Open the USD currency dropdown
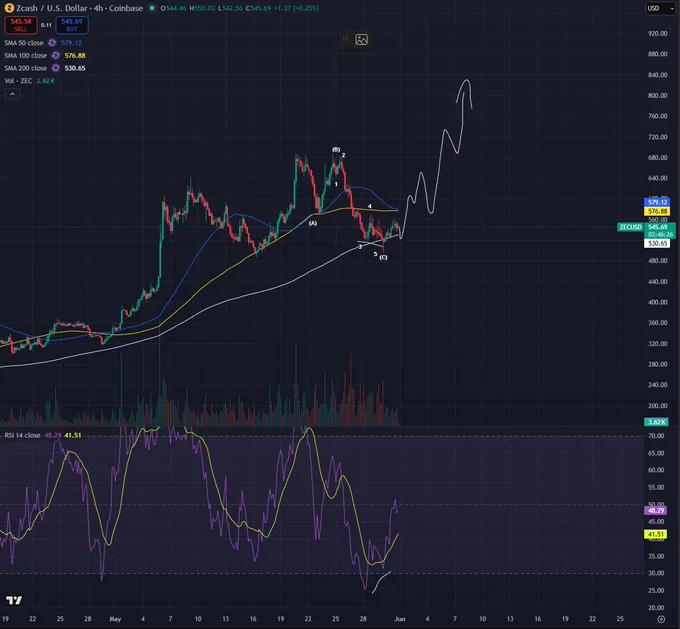This screenshot has height=629, width=680. pos(659,8)
